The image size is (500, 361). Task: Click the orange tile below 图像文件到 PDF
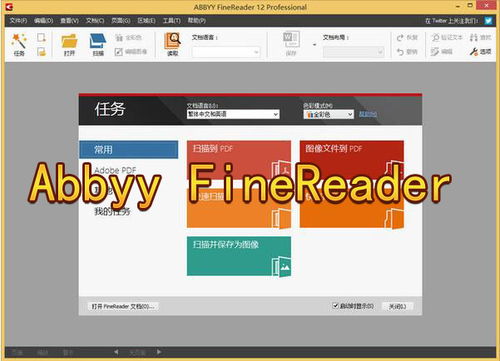pos(352,208)
